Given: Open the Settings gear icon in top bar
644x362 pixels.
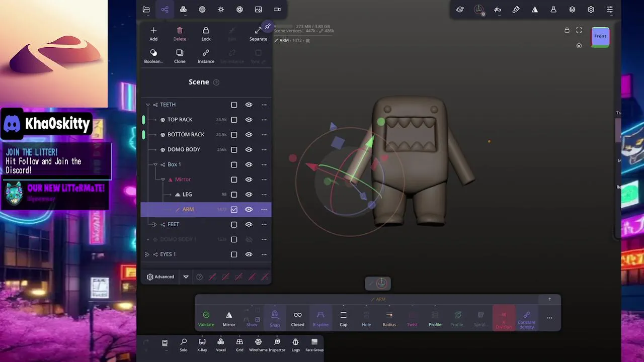Looking at the screenshot, I should (x=591, y=10).
